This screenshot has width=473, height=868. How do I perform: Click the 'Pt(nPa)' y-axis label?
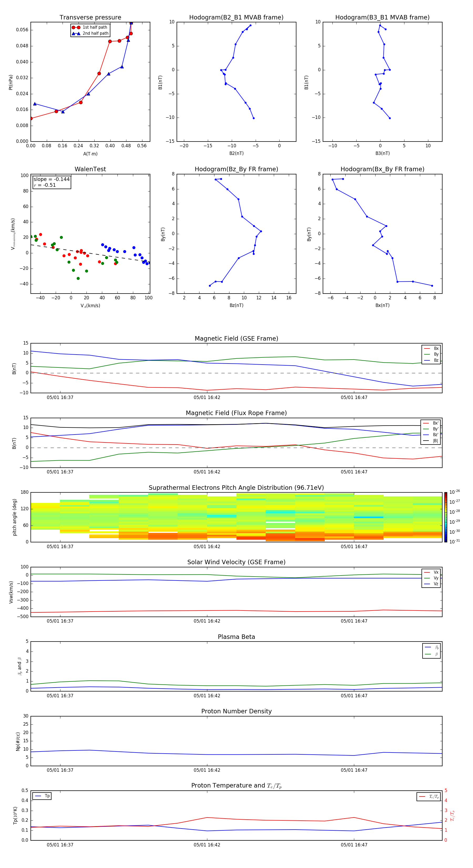11,82
